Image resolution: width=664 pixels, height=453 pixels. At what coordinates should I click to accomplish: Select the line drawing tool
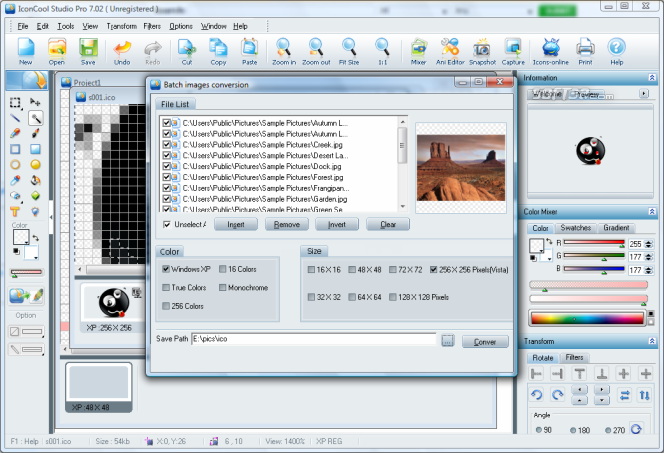pyautogui.click(x=15, y=118)
